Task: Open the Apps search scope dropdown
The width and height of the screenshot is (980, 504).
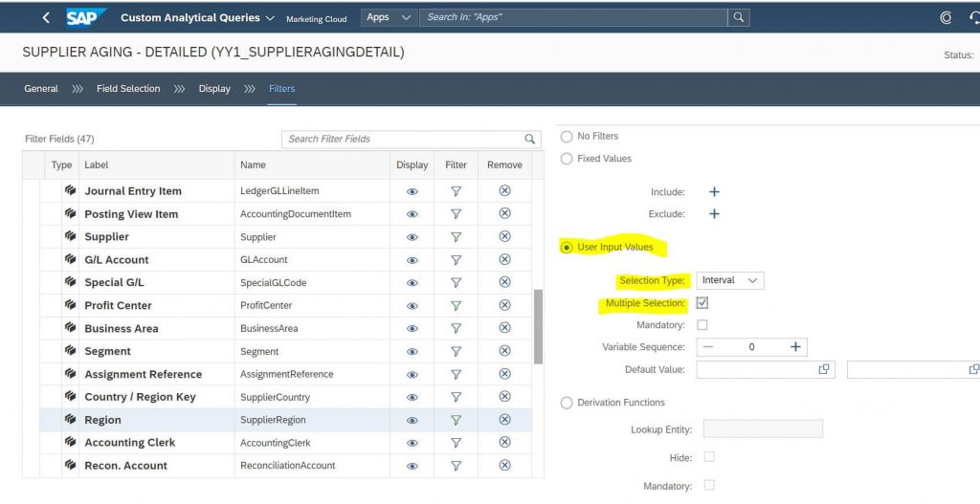Action: click(x=389, y=17)
